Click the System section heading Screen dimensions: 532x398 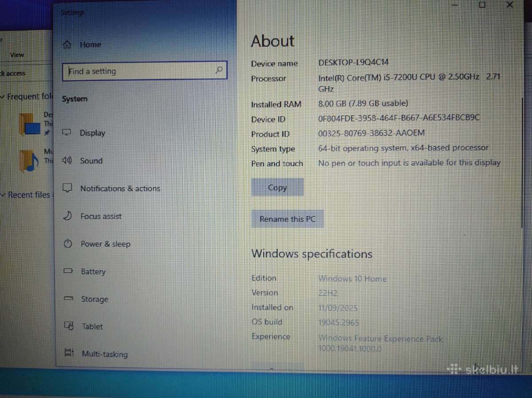coord(74,99)
